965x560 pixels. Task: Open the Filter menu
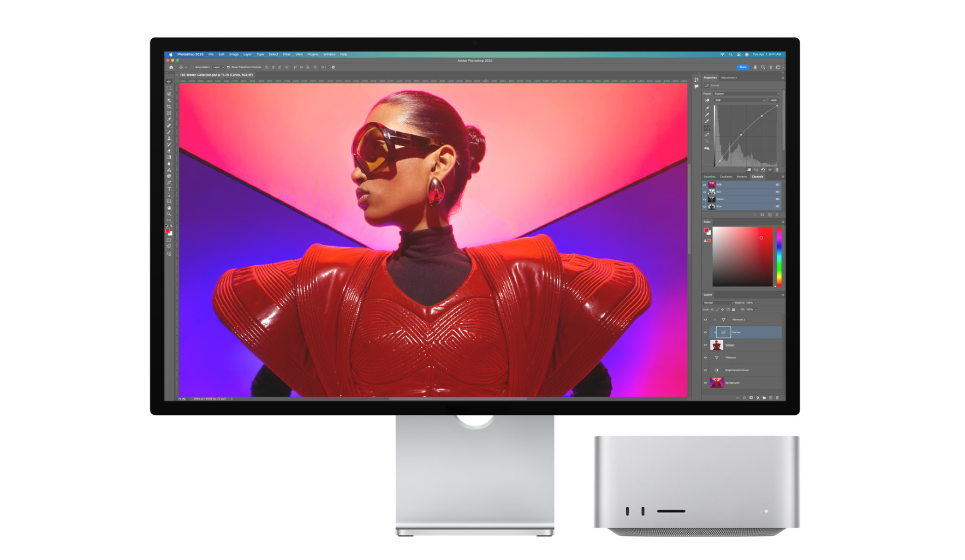click(287, 55)
